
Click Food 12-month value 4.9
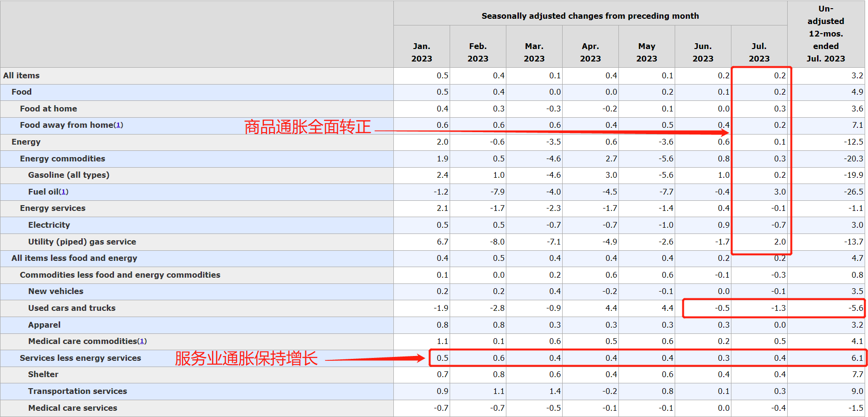(x=857, y=92)
